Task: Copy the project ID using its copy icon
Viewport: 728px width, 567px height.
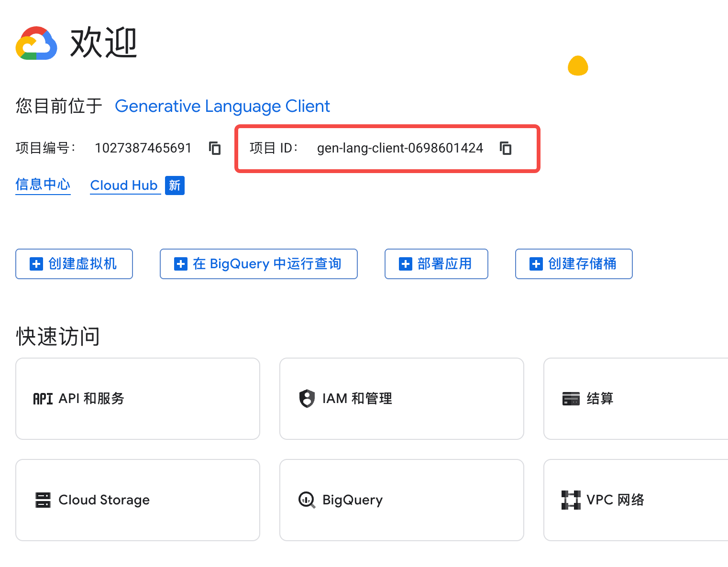Action: tap(506, 149)
